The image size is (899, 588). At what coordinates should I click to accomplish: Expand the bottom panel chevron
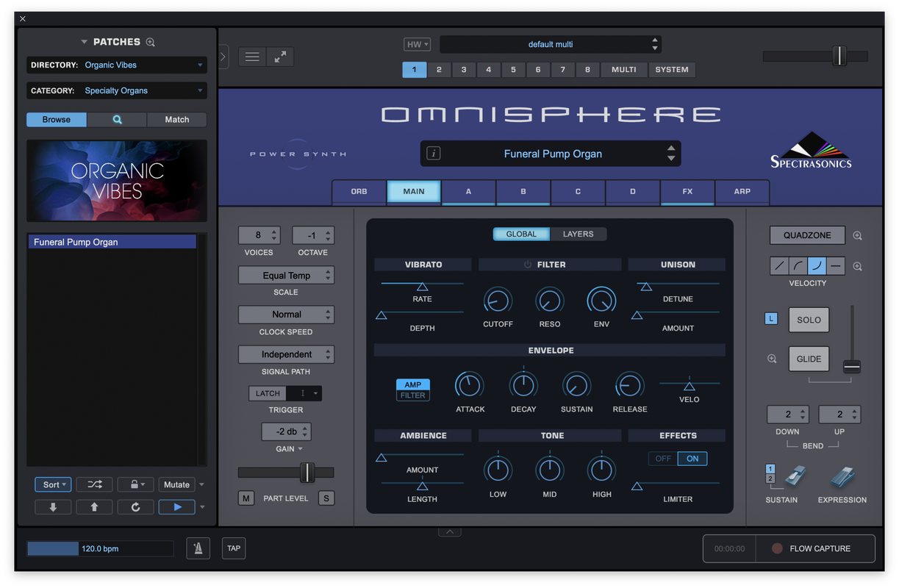450,531
